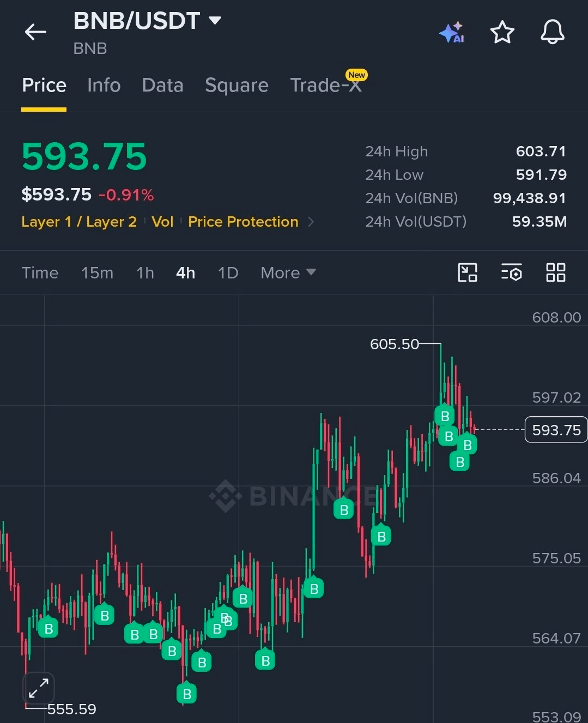Click the 555.59 chart low label
The width and height of the screenshot is (588, 723).
tap(71, 709)
